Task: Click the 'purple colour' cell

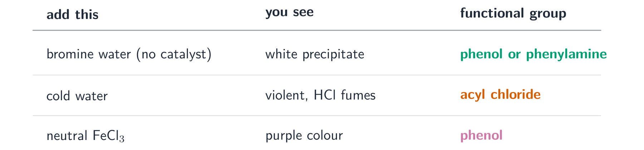Action: pos(304,136)
